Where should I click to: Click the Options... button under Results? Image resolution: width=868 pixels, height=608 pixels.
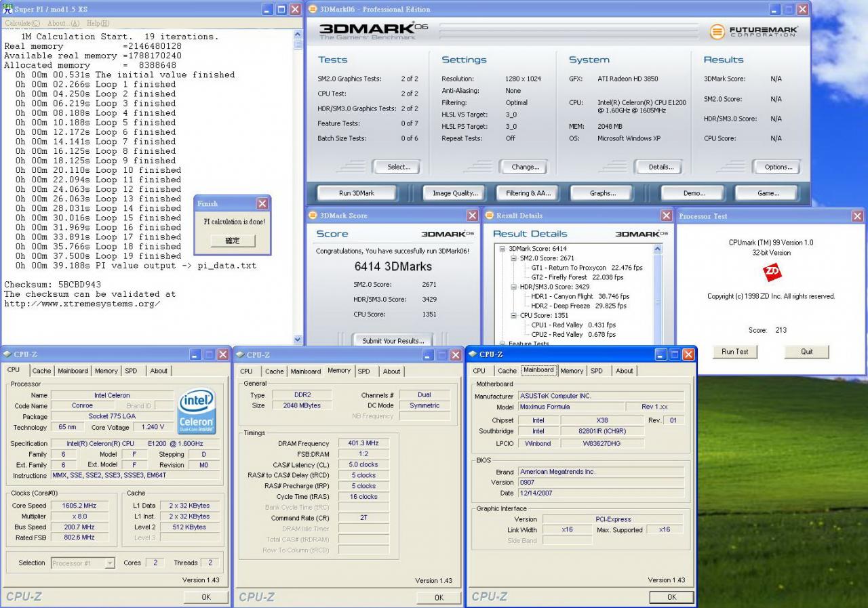778,167
